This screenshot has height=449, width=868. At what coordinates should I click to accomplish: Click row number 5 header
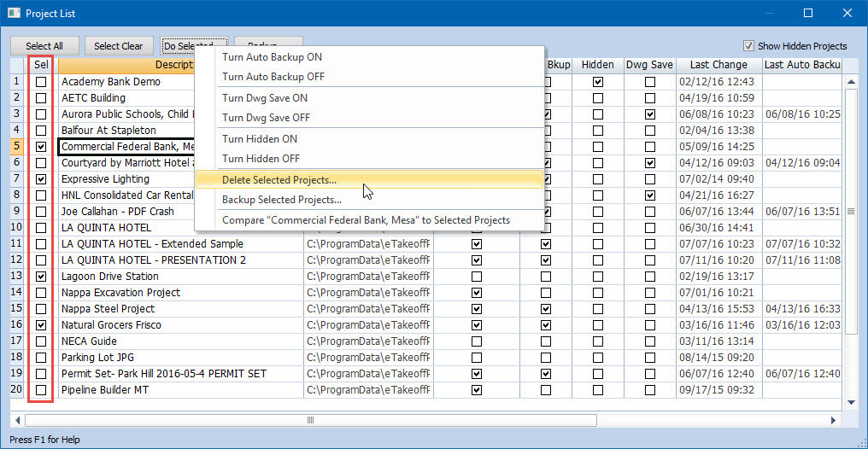[17, 147]
